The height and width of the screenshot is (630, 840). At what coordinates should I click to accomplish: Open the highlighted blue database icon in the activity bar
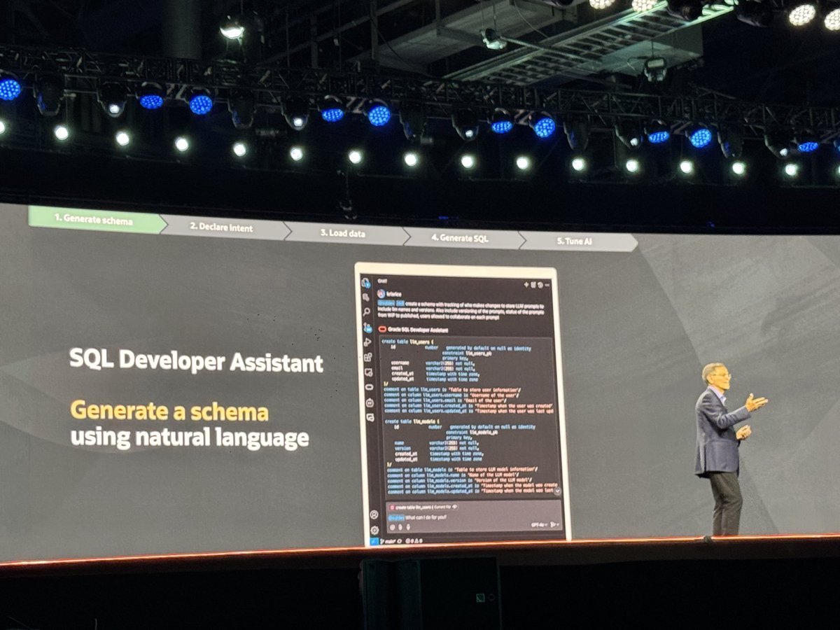tap(367, 328)
